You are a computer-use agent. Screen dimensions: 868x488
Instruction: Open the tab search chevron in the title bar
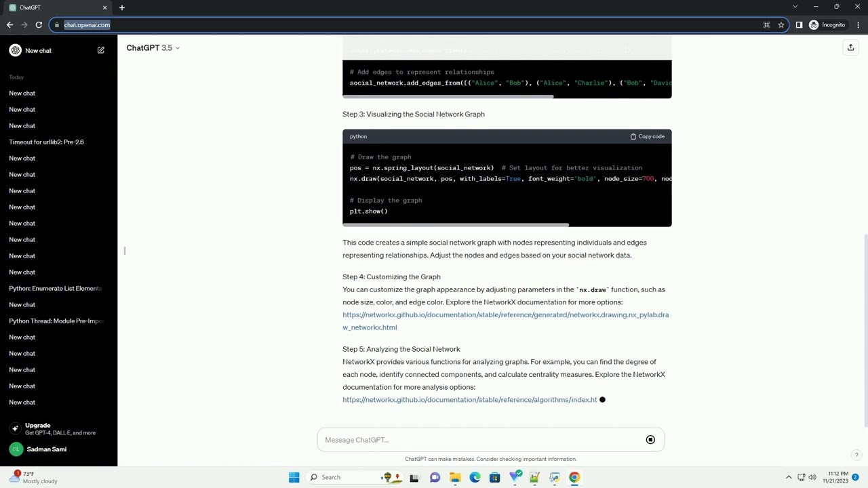click(795, 7)
